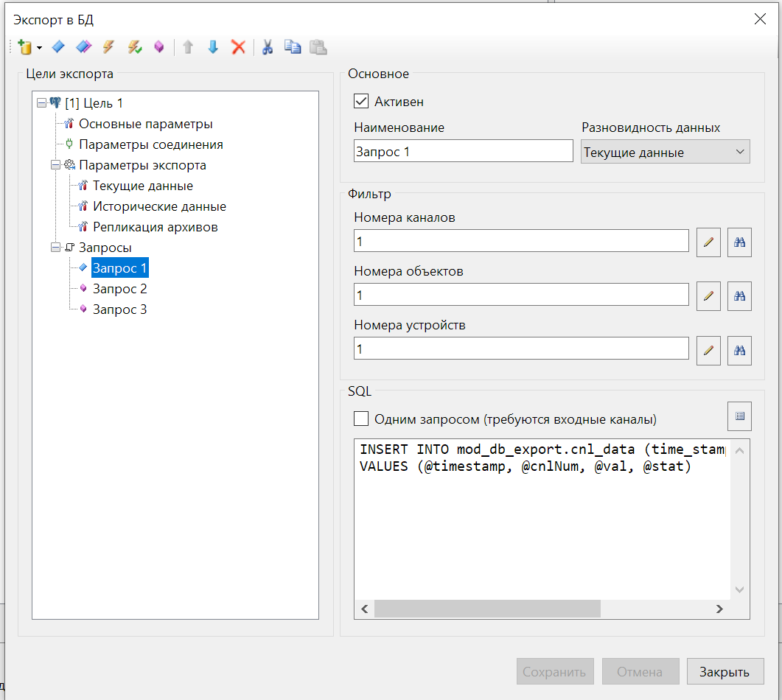Find device numbers with the binoculars button

739,351
